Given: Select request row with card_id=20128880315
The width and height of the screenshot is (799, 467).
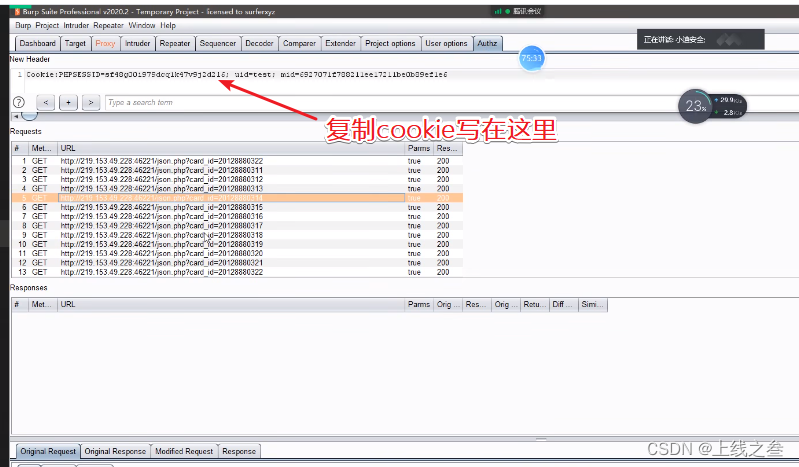Looking at the screenshot, I should (x=237, y=207).
